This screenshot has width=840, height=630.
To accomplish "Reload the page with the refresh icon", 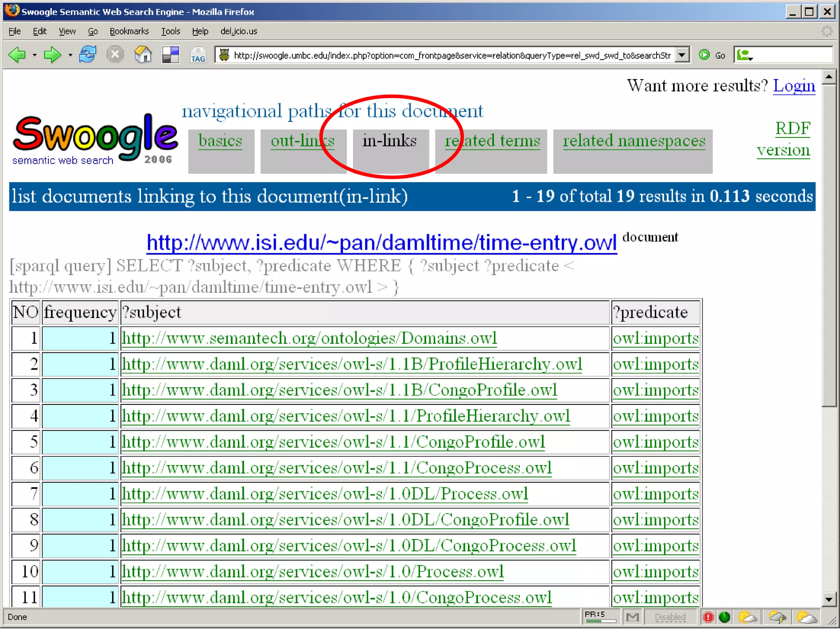I will pos(87,55).
